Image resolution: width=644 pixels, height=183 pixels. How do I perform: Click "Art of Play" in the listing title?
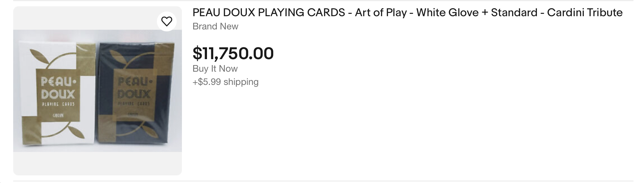pos(381,13)
